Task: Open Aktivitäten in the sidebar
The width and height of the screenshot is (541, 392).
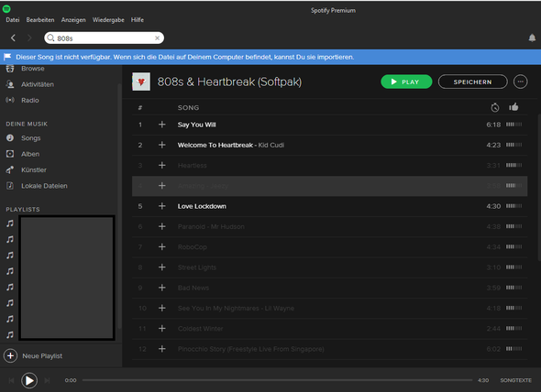Action: [x=38, y=84]
